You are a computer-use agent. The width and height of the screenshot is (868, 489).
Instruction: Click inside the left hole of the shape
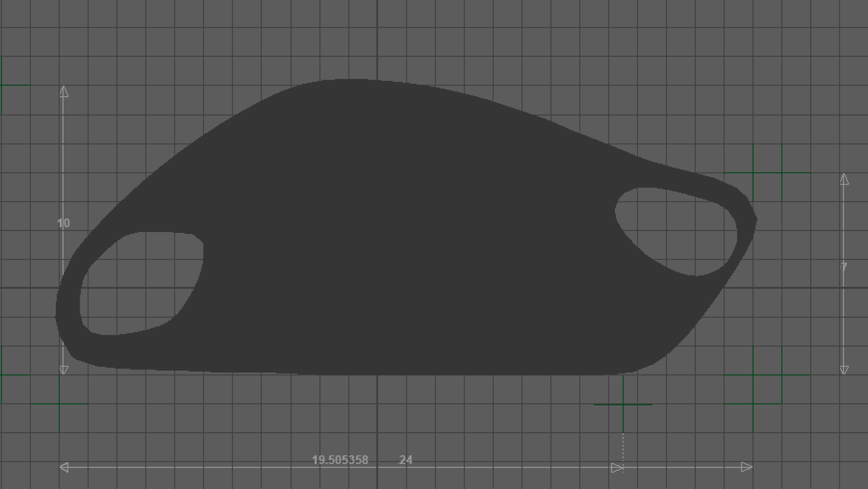pyautogui.click(x=141, y=283)
